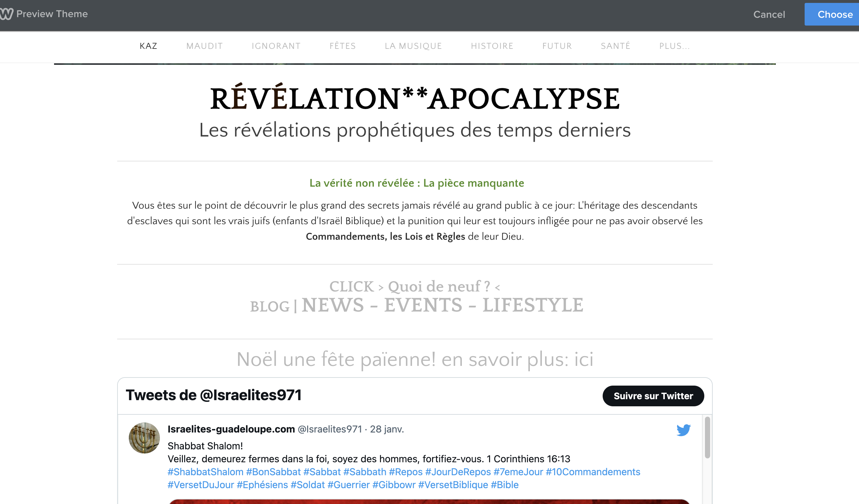This screenshot has height=504, width=859.
Task: Click the #7emeJour hashtag
Action: coord(518,472)
